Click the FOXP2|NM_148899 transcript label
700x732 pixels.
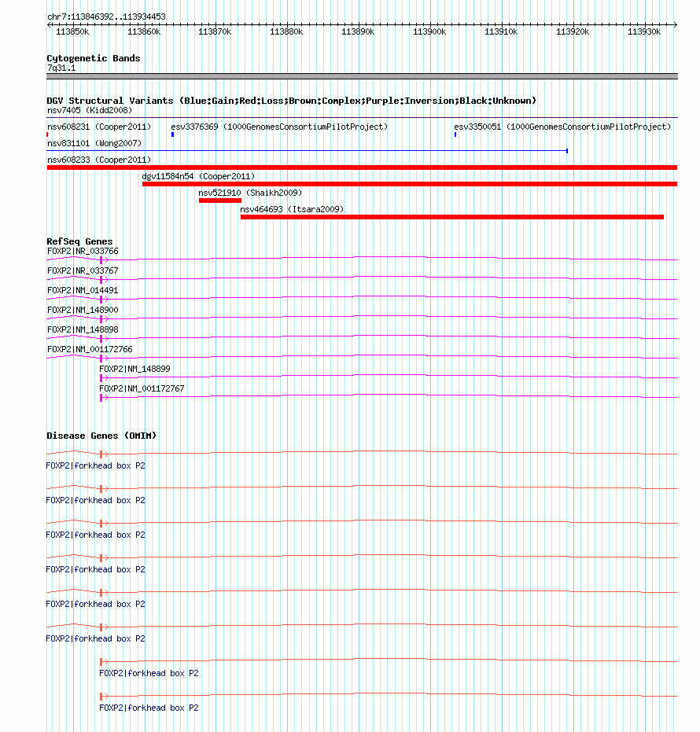pyautogui.click(x=134, y=369)
